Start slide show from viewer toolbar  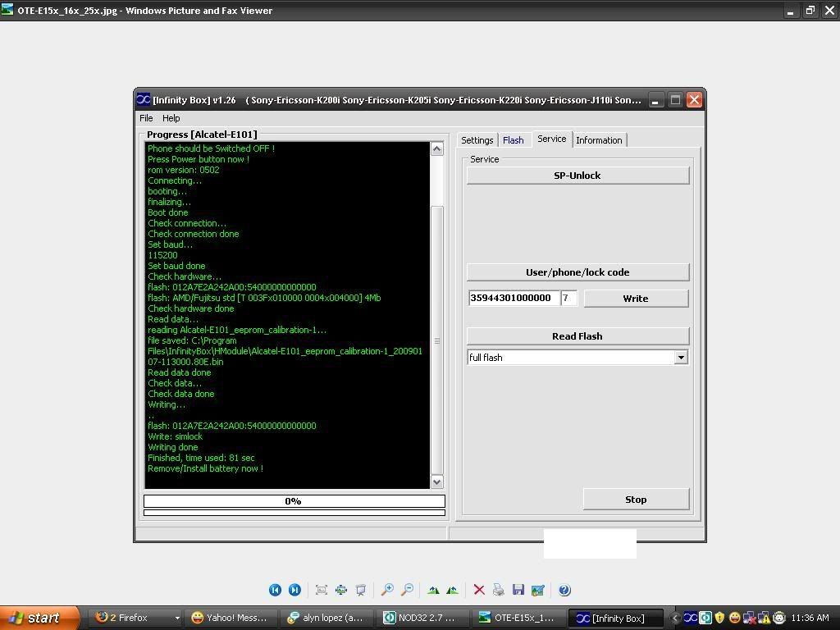point(360,590)
